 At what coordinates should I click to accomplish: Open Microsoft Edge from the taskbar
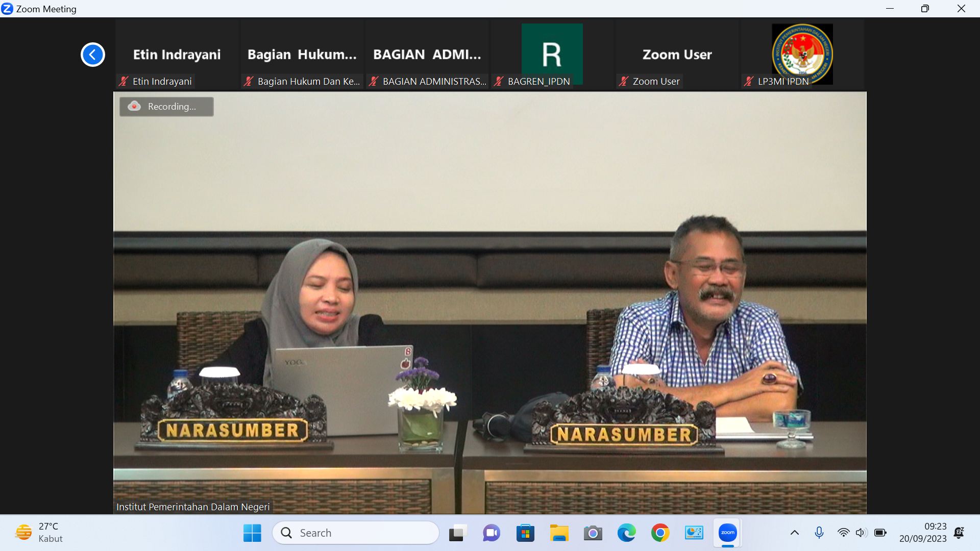[x=626, y=533]
